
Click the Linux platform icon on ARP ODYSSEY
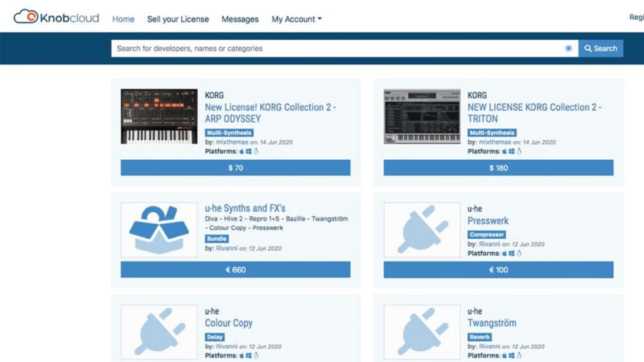click(x=256, y=152)
